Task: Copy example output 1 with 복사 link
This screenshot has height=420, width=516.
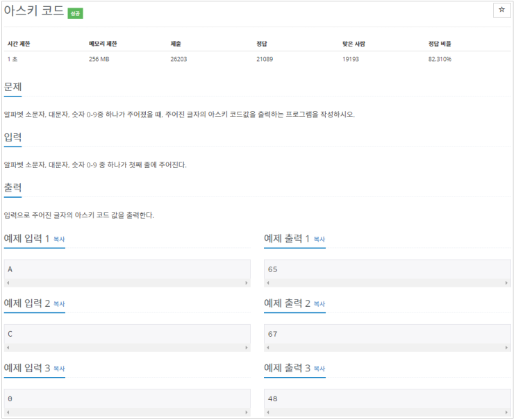Action: click(319, 240)
